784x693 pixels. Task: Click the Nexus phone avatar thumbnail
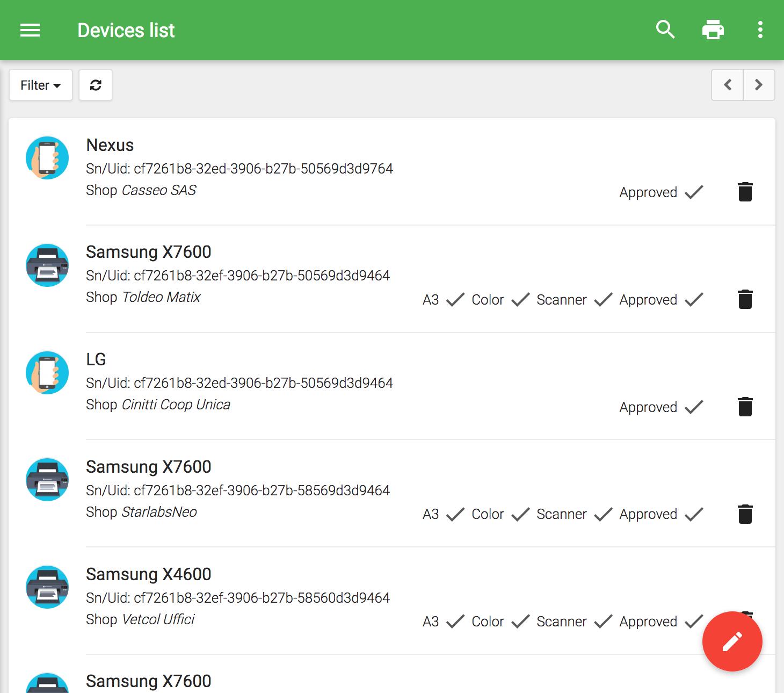47,158
